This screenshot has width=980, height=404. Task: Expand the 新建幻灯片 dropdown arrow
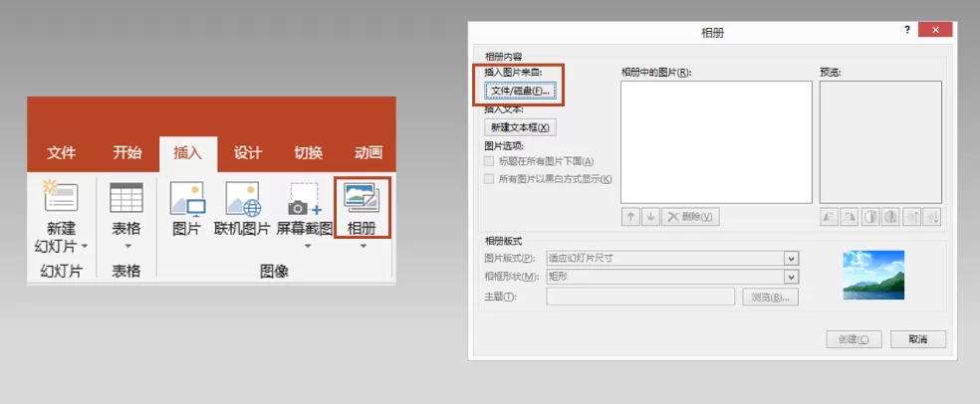(x=84, y=247)
